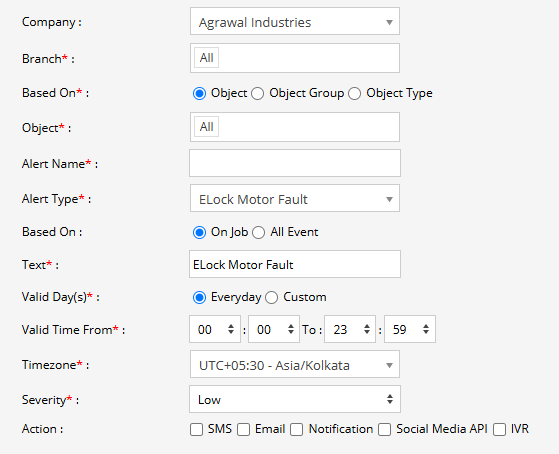559x454 pixels.
Task: Click the Branch multi-select field
Action: 294,58
